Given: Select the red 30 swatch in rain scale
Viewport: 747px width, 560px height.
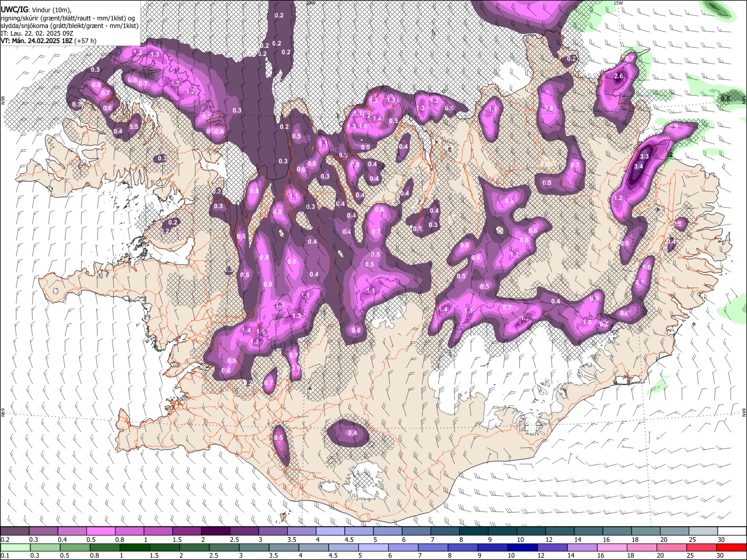Looking at the screenshot, I should coord(732,547).
